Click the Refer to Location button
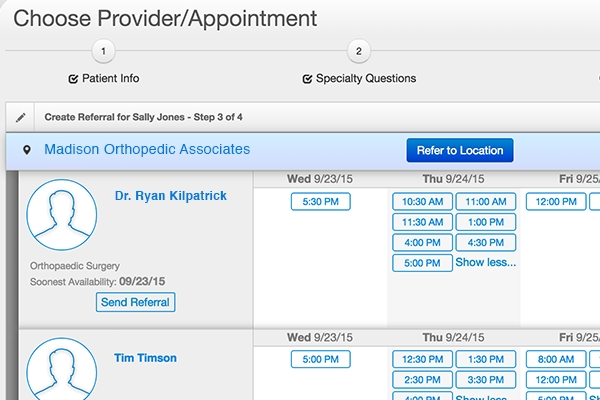Viewport: 600px width, 400px height. [x=460, y=150]
